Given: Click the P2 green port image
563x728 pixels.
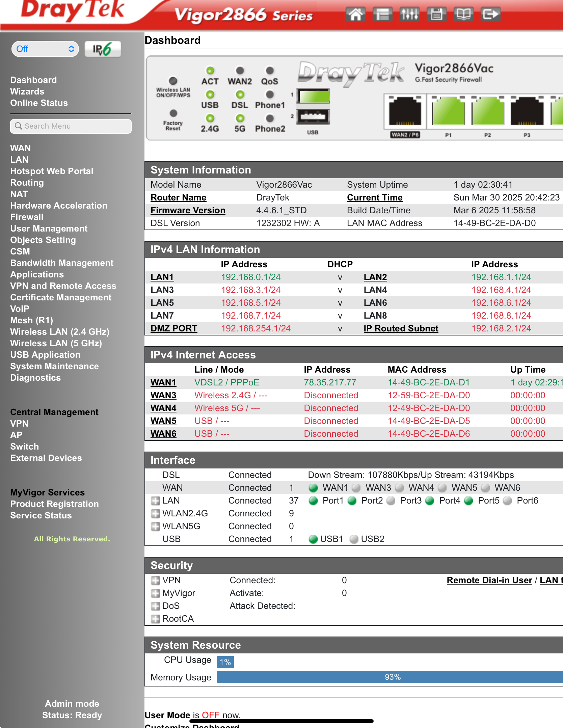Looking at the screenshot, I should 488,111.
